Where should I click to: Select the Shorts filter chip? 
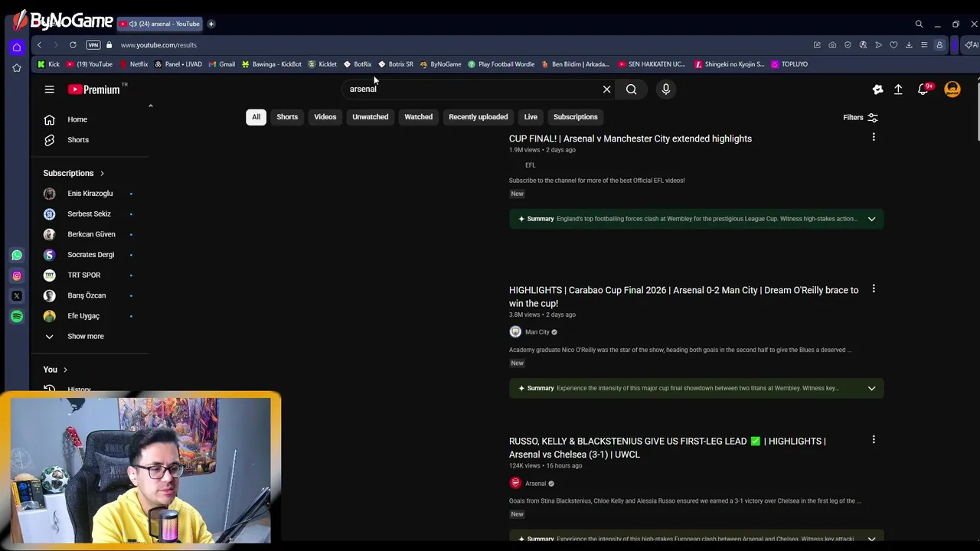(287, 117)
